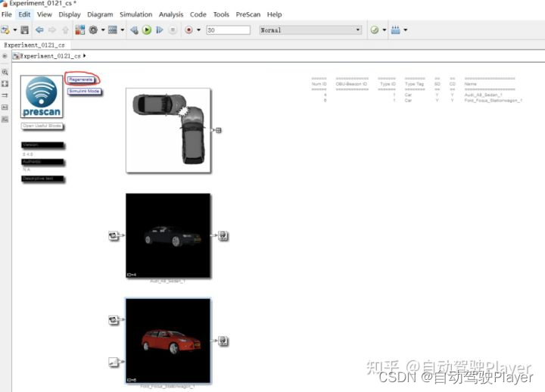Open the Edit menu
This screenshot has width=545, height=392.
point(24,14)
